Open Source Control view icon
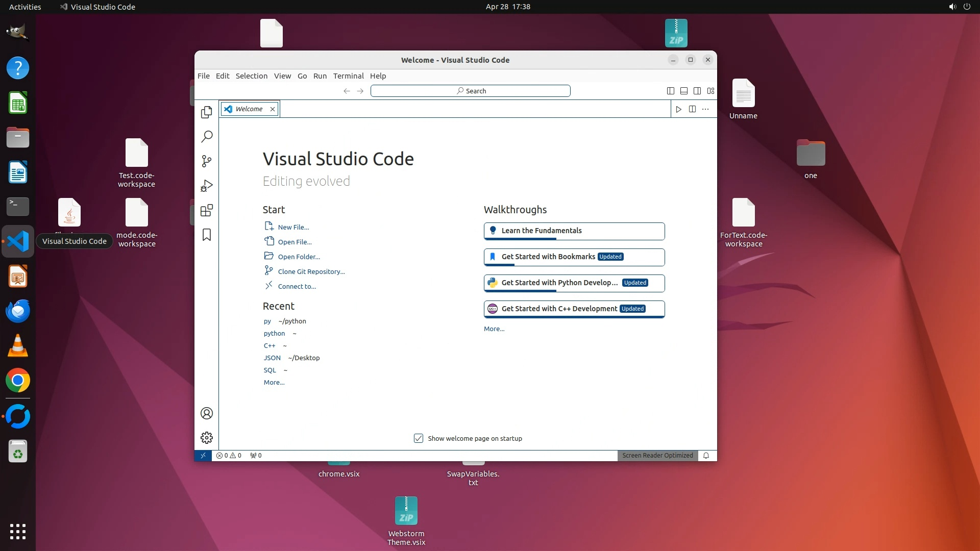The width and height of the screenshot is (980, 551). pyautogui.click(x=207, y=161)
